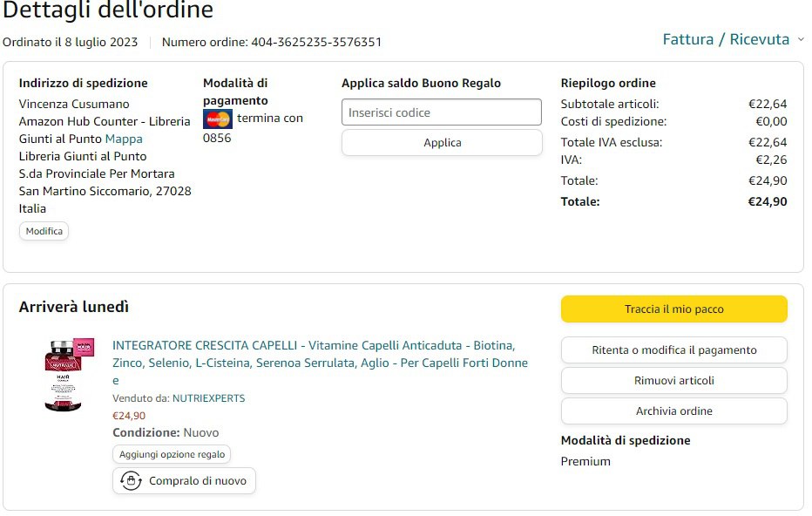Click the Mastercard payment card icon

click(x=217, y=119)
